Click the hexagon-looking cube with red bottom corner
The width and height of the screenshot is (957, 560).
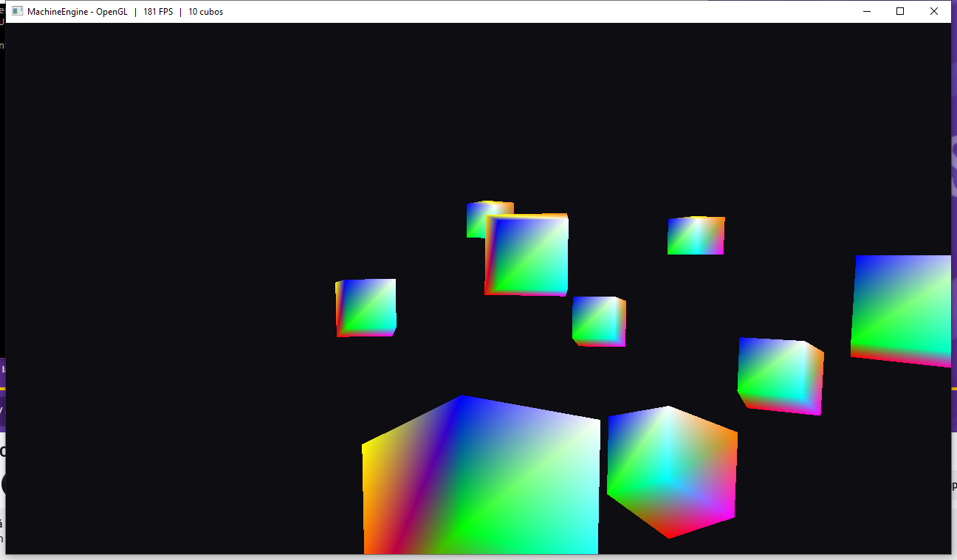[671, 472]
